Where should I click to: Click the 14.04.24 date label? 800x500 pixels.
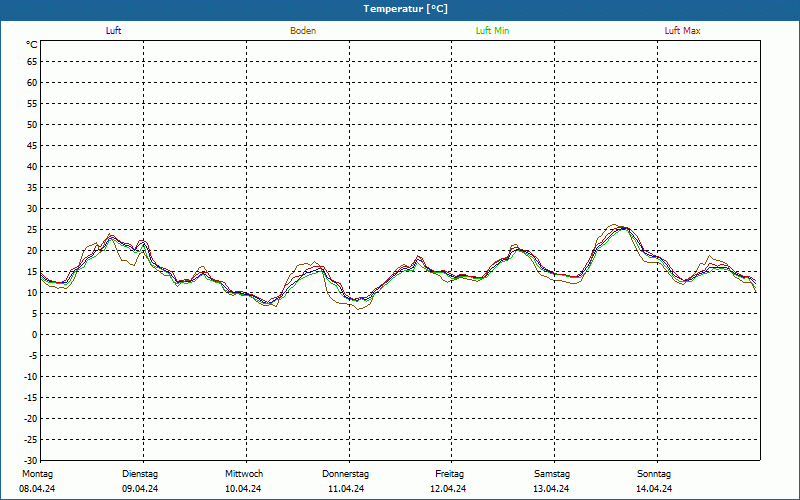click(x=654, y=489)
